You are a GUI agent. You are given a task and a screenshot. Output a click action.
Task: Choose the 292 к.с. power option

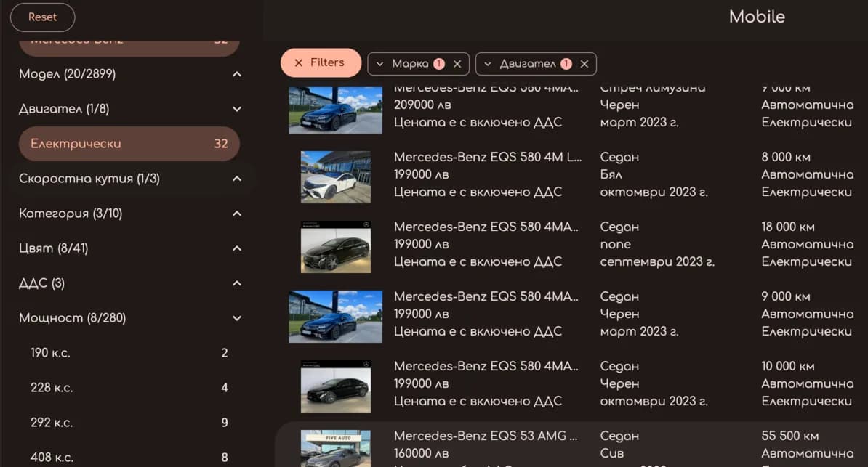coord(129,423)
